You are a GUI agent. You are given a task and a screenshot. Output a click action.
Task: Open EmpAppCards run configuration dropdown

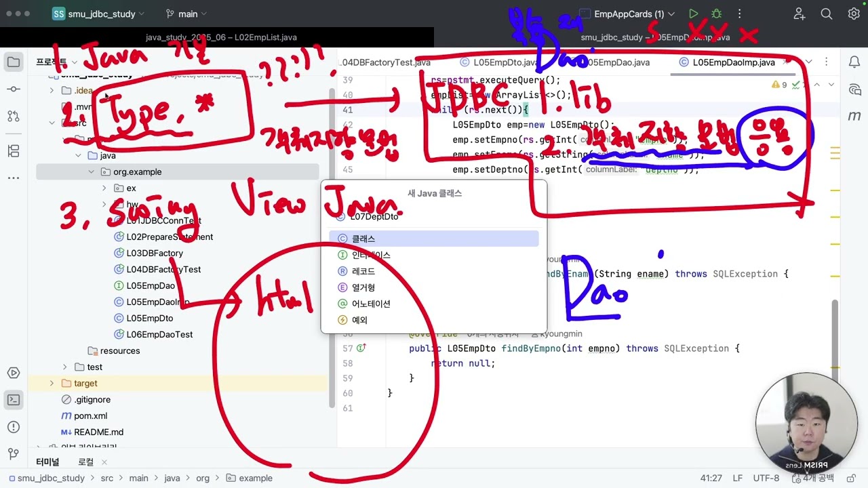[626, 14]
